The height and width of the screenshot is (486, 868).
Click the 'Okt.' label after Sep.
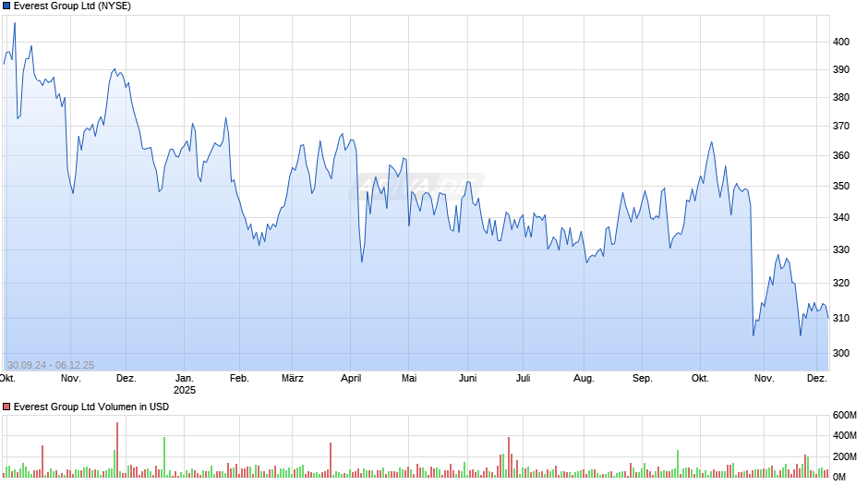click(x=700, y=379)
